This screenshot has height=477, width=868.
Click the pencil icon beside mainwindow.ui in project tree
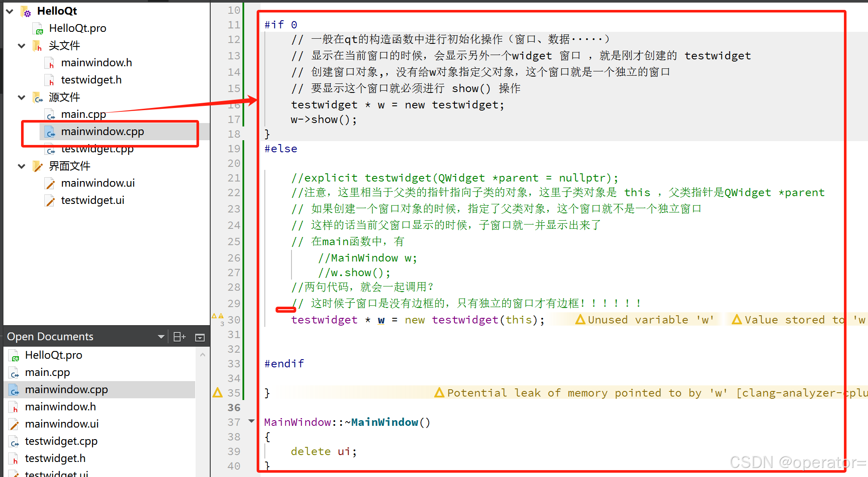(x=50, y=184)
